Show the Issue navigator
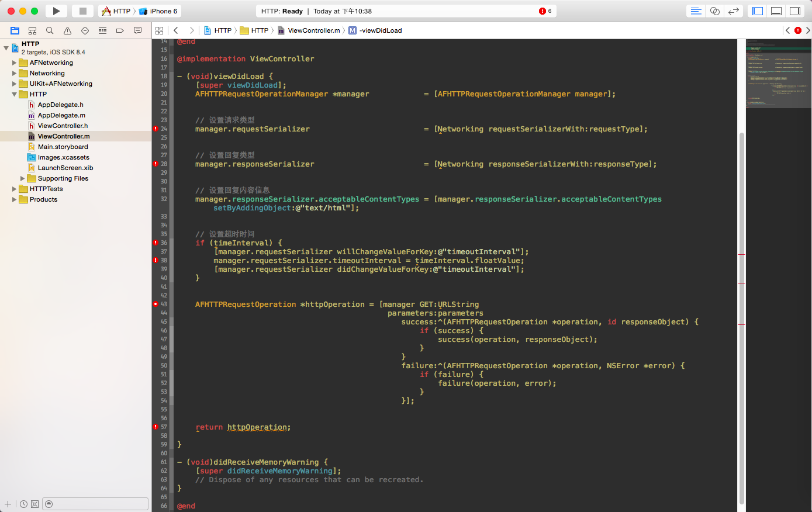This screenshot has height=512, width=812. point(67,30)
